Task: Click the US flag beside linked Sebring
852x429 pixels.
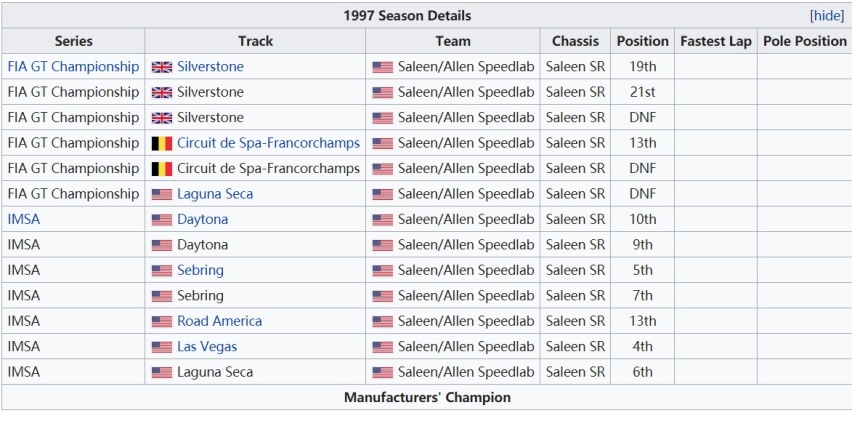Action: pos(162,271)
